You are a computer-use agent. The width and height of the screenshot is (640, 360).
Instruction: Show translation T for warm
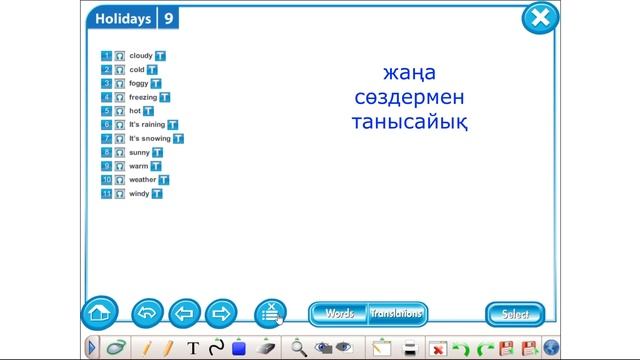(x=156, y=166)
